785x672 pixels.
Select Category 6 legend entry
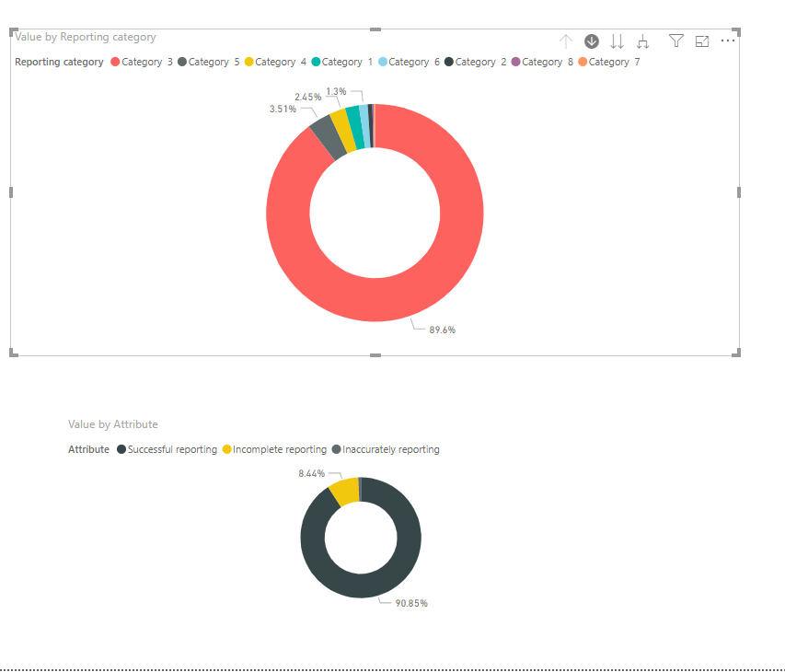coord(409,62)
